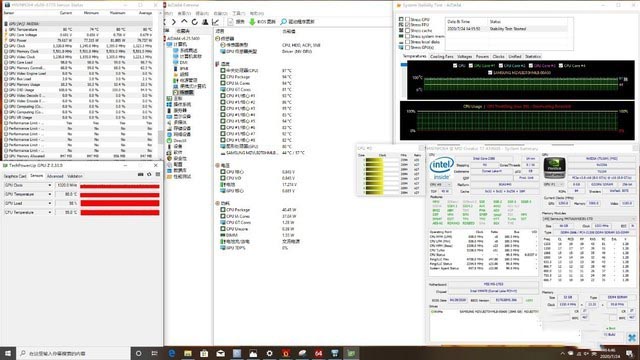Click the Maximum column header in HWiNFO sensors
This screenshot has height=360, width=640.
coord(118,13)
